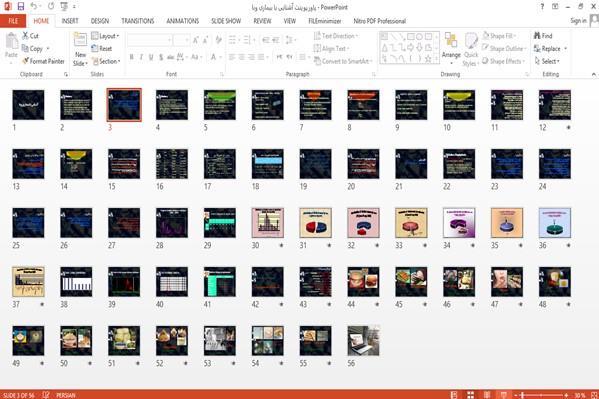Screen dimensions: 599x399
Task: Click Convert to SmartArt button
Action: (x=342, y=61)
